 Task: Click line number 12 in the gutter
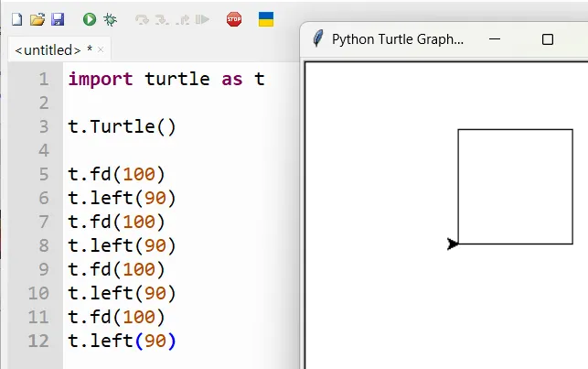pos(38,341)
